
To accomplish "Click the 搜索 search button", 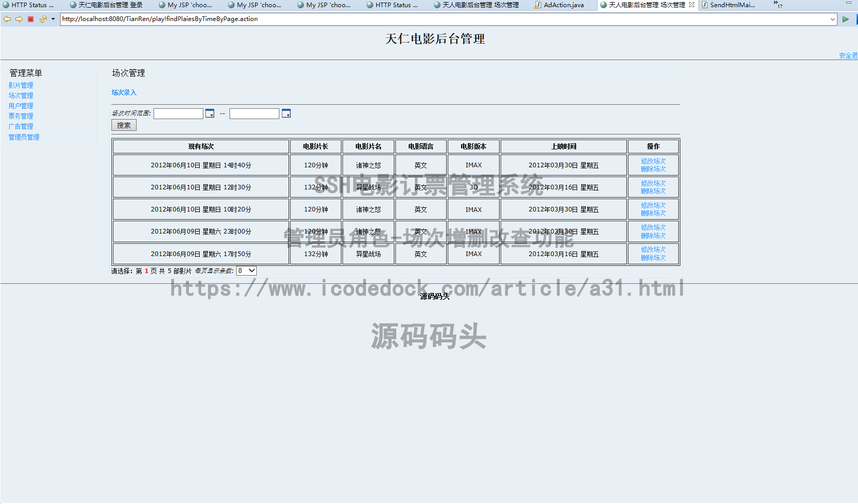I will (123, 125).
